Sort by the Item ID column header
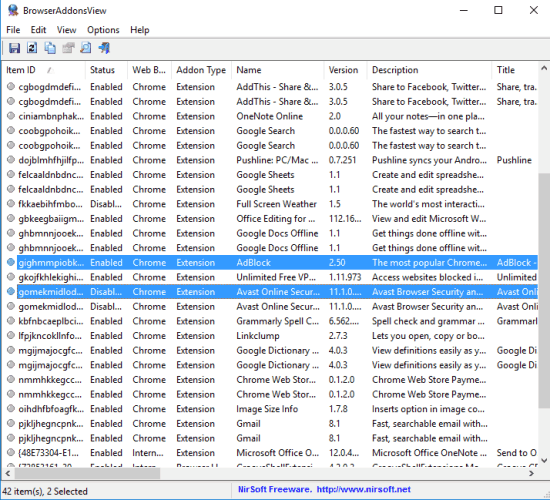This screenshot has height=500, width=550. click(44, 70)
